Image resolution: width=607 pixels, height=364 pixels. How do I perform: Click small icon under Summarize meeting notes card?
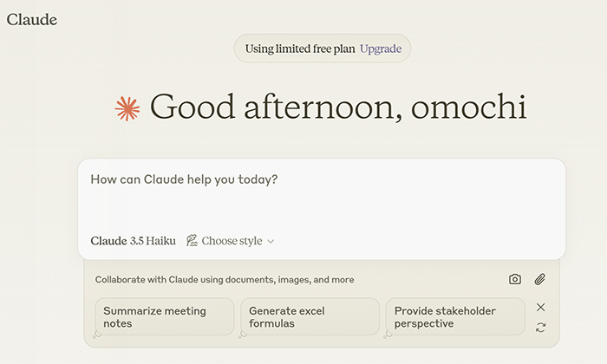click(x=97, y=335)
